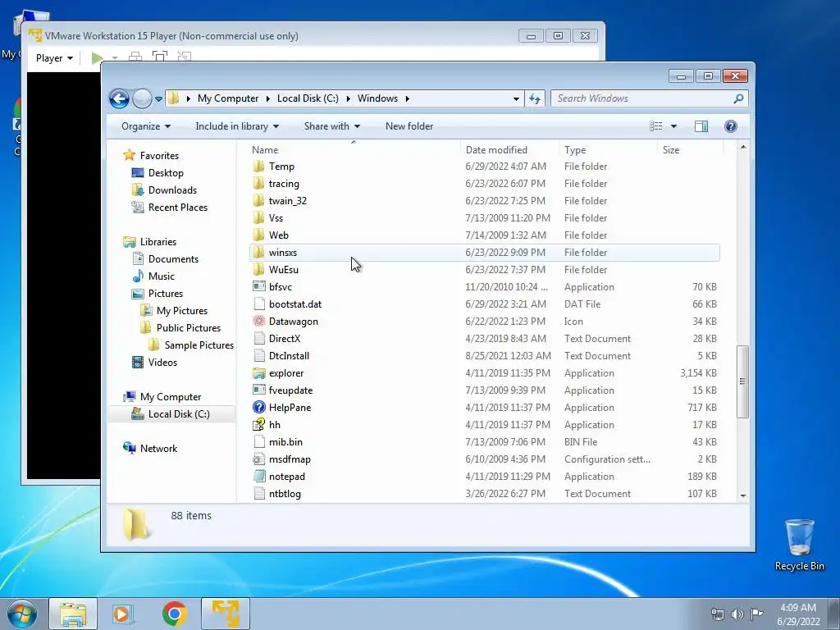Click the Windows Start orb
The width and height of the screenshot is (840, 630).
[x=22, y=614]
